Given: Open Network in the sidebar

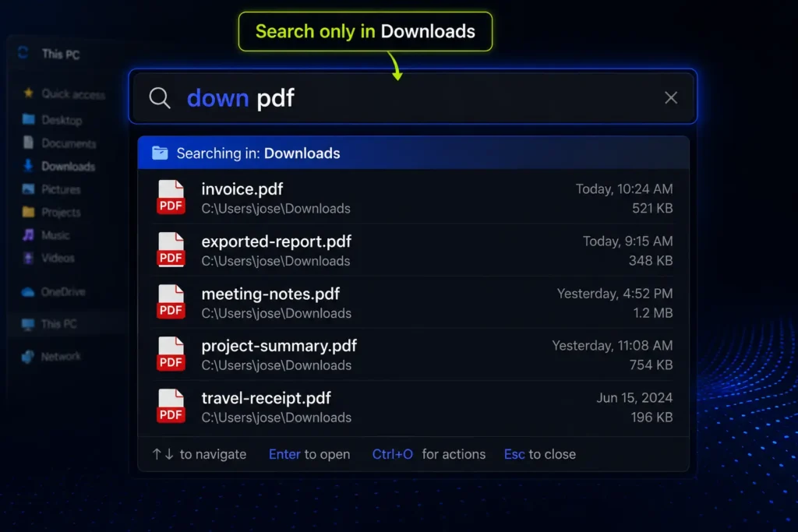Looking at the screenshot, I should pos(61,357).
